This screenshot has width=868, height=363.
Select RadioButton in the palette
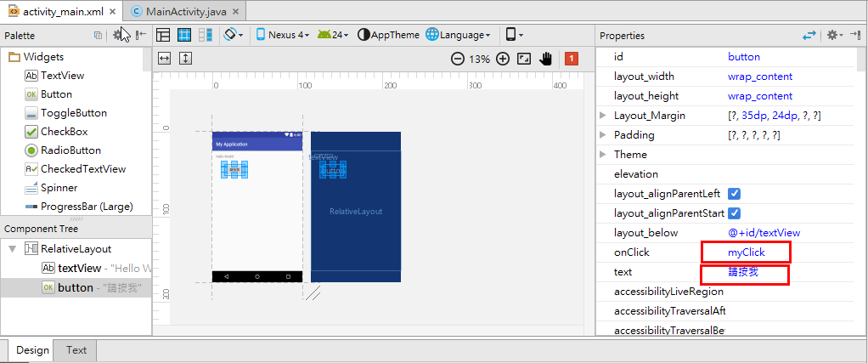tap(63, 150)
